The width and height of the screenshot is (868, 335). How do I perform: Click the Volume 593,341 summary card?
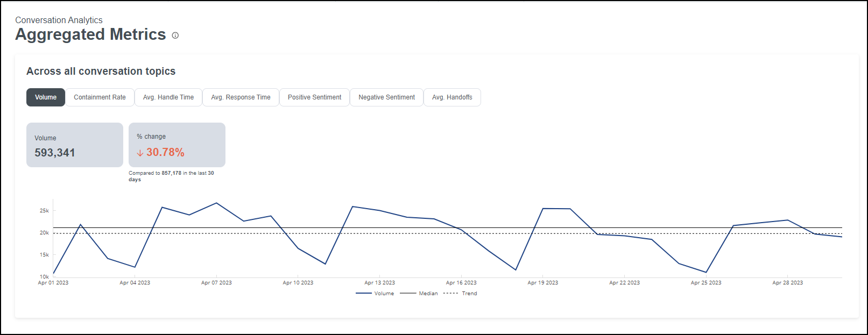tap(75, 145)
